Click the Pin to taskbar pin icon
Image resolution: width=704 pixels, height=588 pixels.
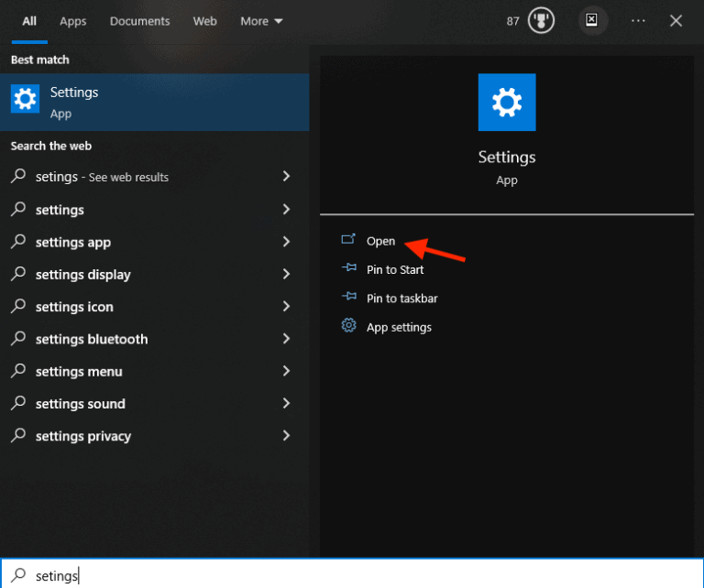point(348,298)
